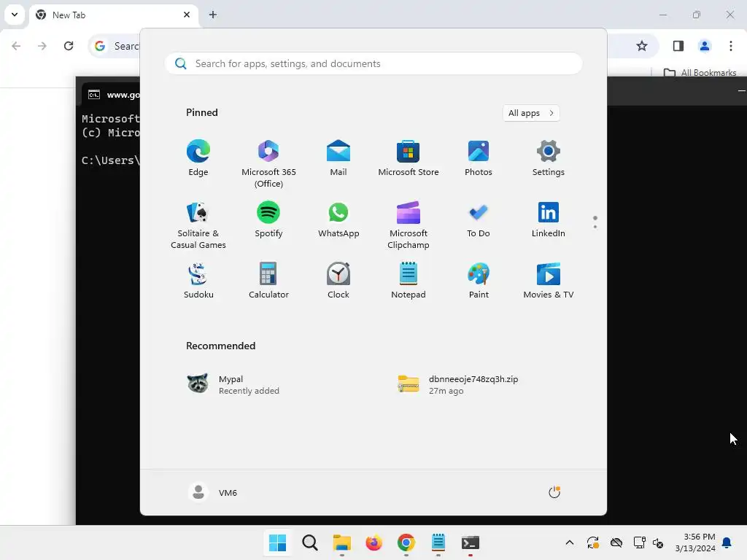Image resolution: width=747 pixels, height=560 pixels.
Task: Open the clock and date flyout
Action: click(695, 542)
